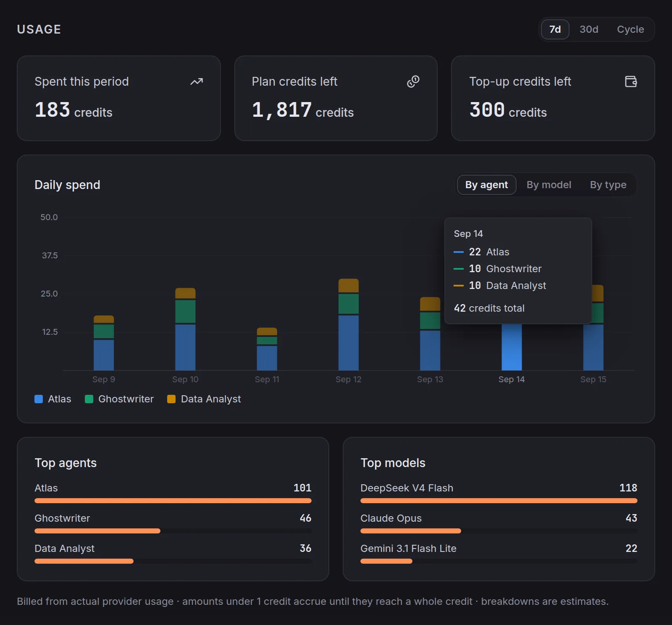The image size is (672, 625).
Task: Toggle the Ghostwriter legend swatch
Action: 89,399
